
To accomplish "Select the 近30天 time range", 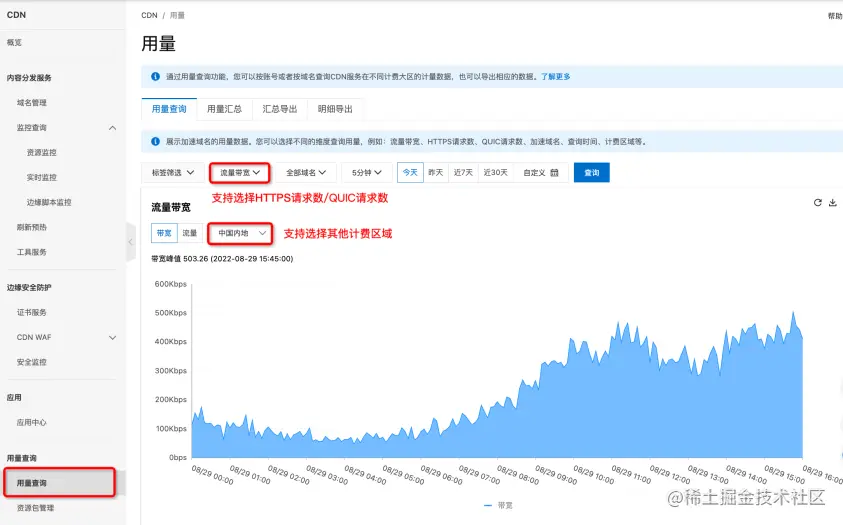I will [x=496, y=172].
